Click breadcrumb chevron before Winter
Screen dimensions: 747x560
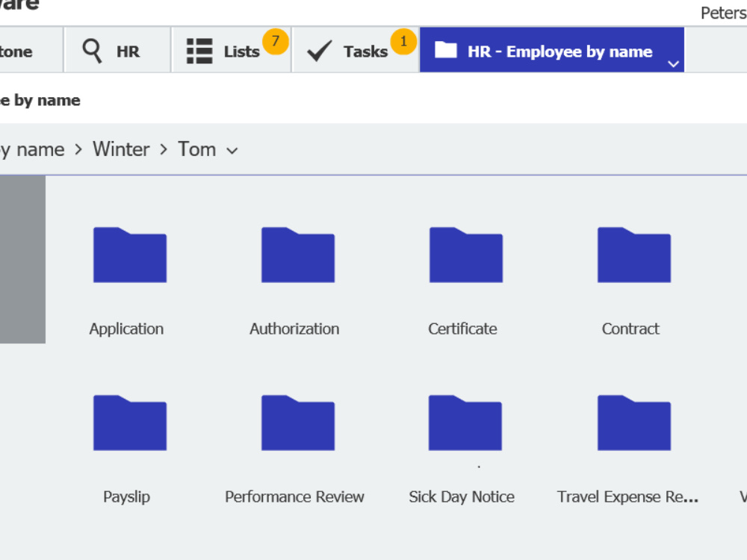click(78, 149)
